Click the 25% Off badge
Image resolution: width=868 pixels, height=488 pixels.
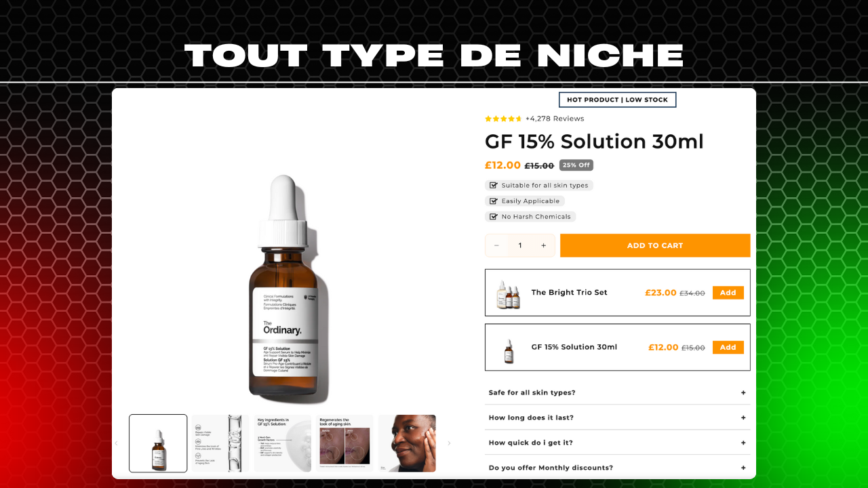point(576,165)
